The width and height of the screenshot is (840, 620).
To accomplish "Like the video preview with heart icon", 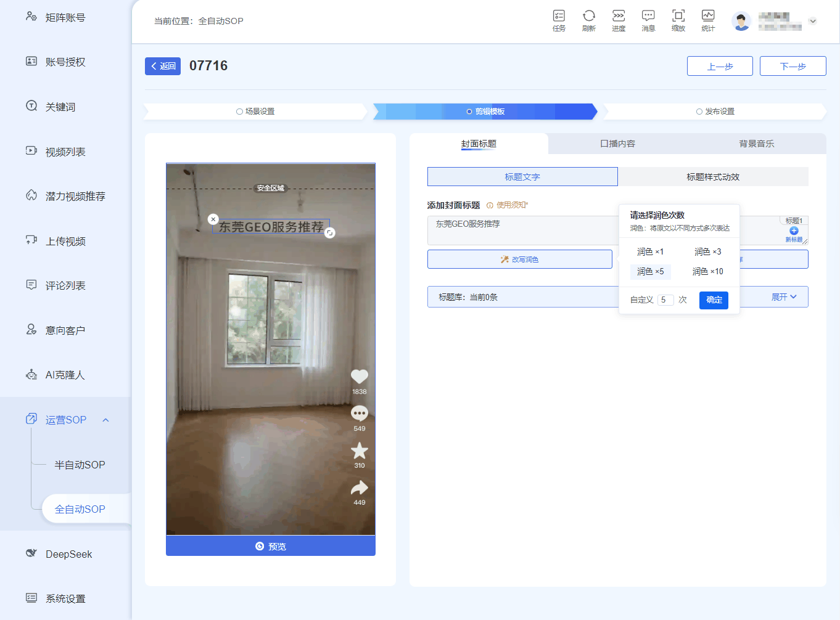I will tap(360, 376).
